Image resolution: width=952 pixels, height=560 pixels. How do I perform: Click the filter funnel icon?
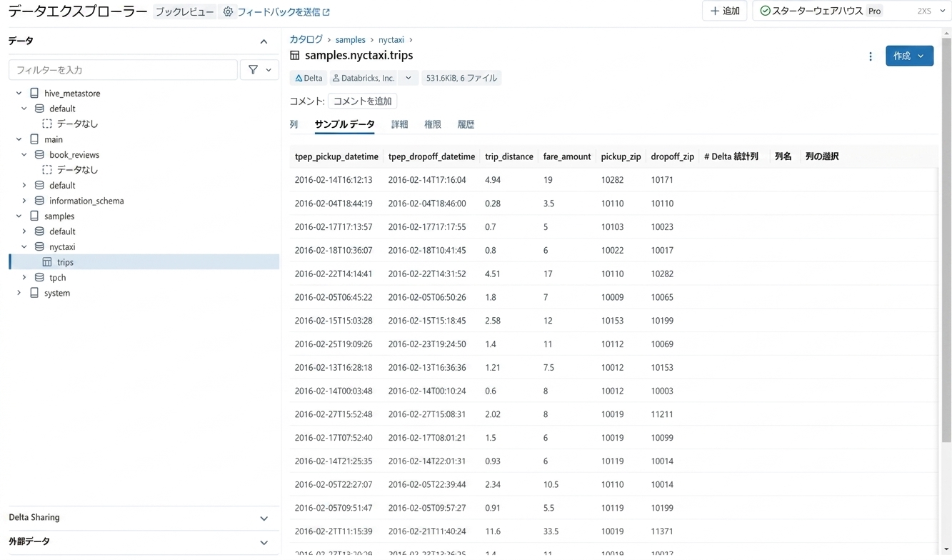[x=253, y=70]
